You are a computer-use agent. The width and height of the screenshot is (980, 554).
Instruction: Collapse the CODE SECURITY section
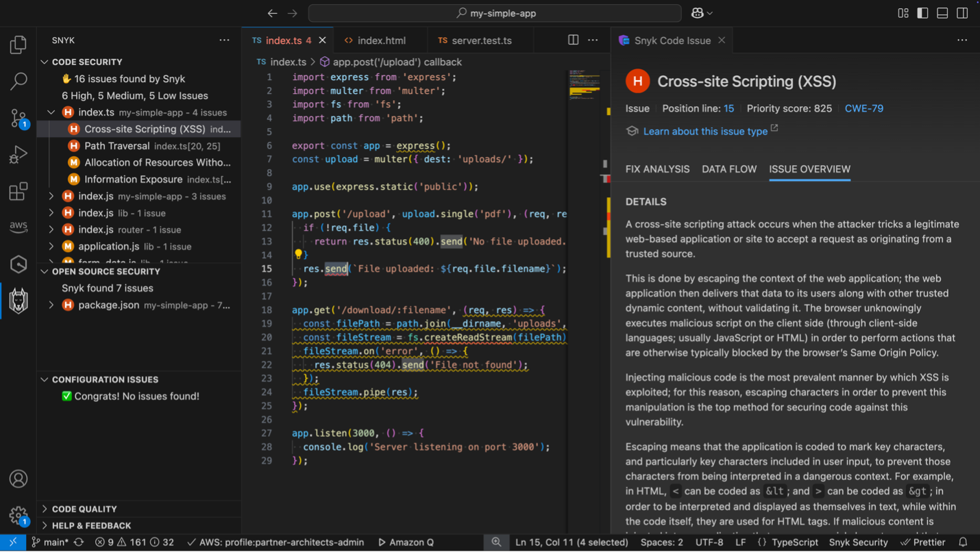[45, 62]
